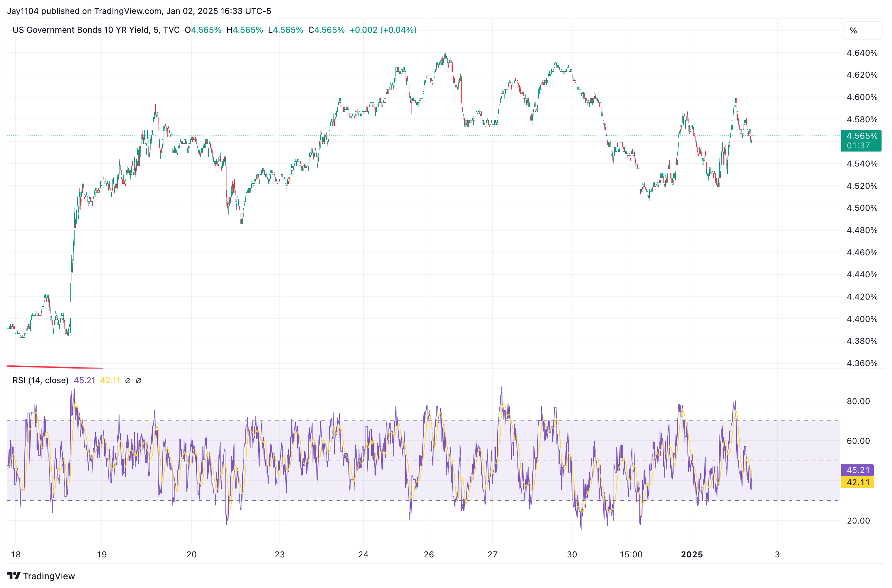Click the purple 45.21 value in RSI legend
The height and width of the screenshot is (588, 892).
tap(84, 381)
